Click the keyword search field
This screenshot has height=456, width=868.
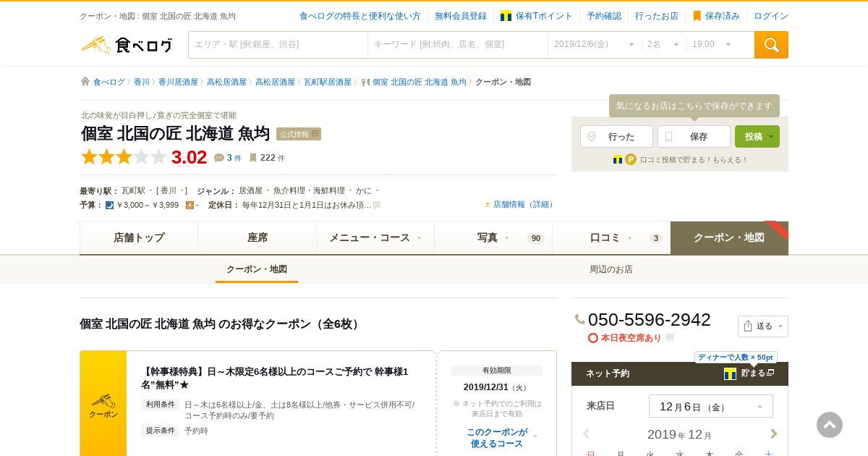pyautogui.click(x=458, y=45)
